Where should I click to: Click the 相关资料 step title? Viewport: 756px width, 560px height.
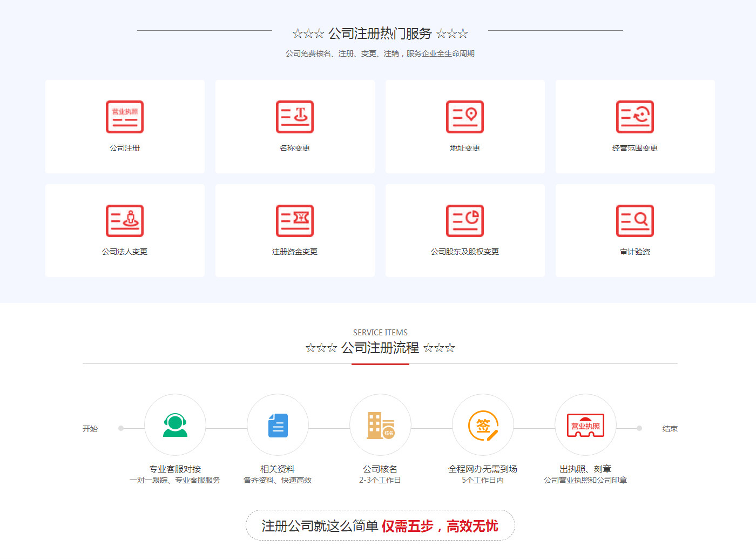click(x=278, y=469)
